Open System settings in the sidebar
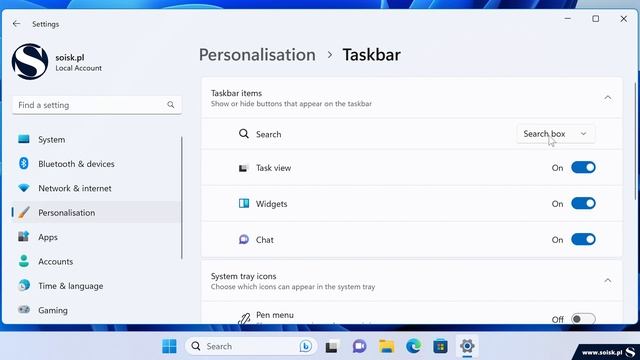 point(97,139)
